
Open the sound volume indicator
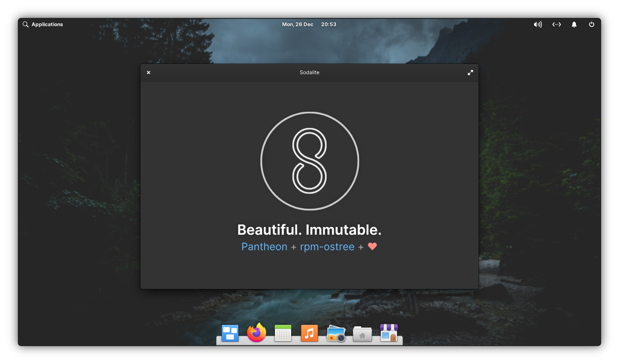click(x=538, y=24)
